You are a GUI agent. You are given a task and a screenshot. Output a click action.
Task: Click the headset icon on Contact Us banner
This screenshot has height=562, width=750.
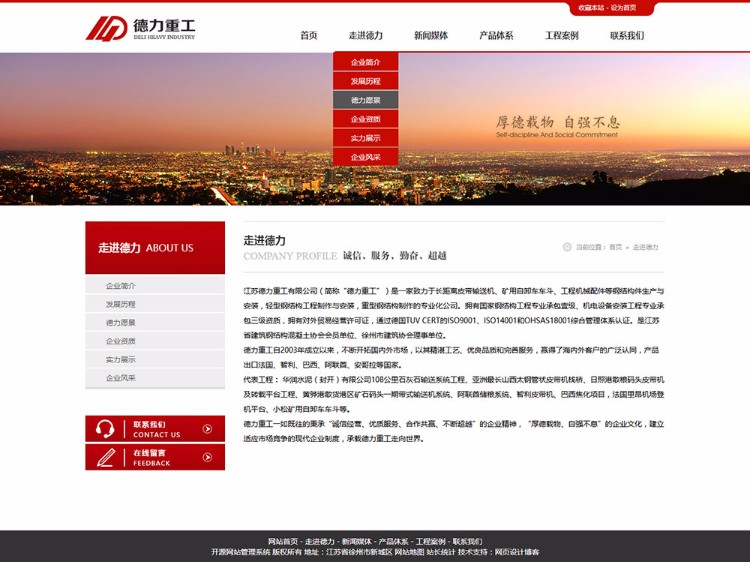tap(104, 429)
